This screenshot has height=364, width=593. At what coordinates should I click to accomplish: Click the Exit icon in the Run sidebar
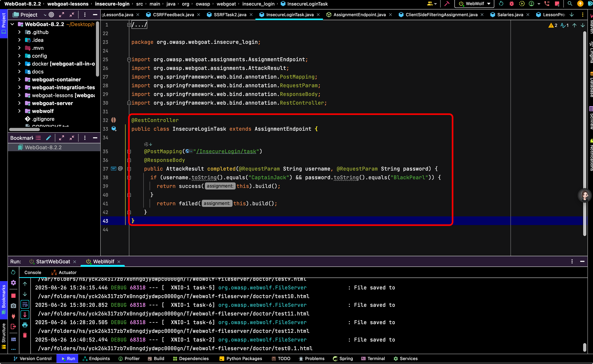[13, 327]
